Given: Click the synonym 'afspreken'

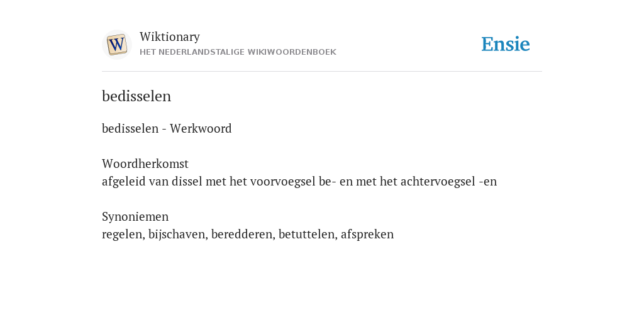Looking at the screenshot, I should click(x=367, y=234).
